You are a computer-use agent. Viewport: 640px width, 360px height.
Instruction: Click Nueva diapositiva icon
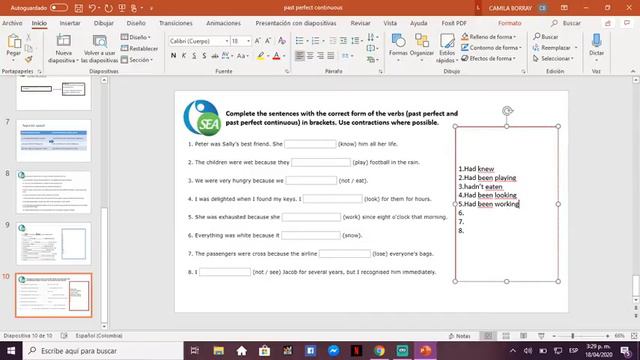[63, 41]
